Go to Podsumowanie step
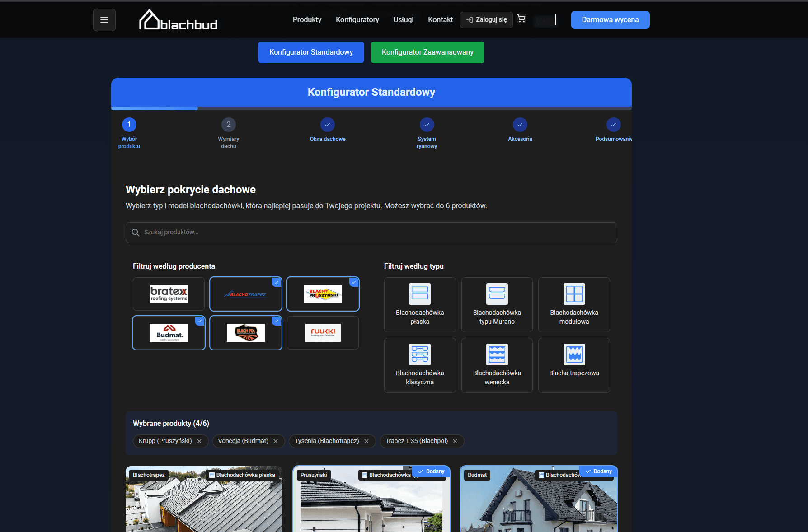808x532 pixels. (x=613, y=130)
